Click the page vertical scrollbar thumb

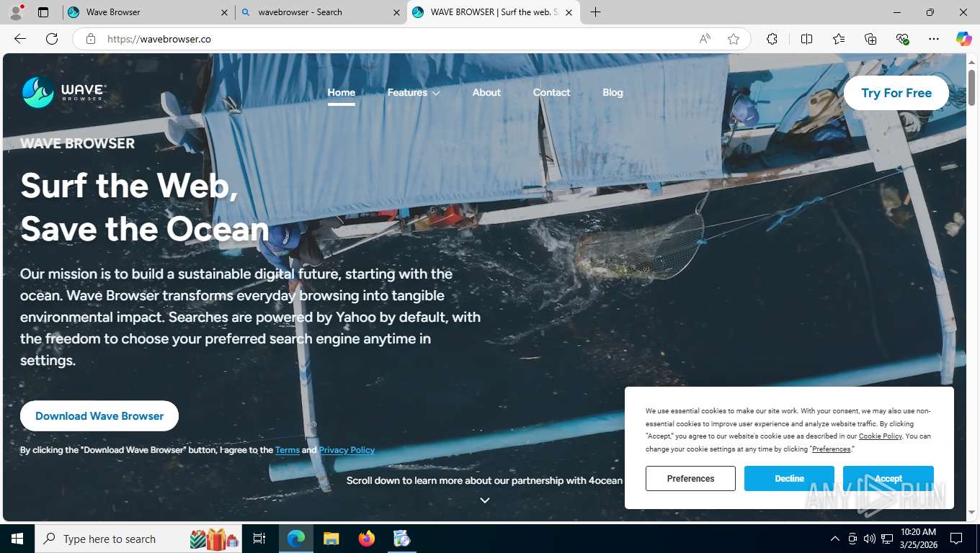point(971,86)
